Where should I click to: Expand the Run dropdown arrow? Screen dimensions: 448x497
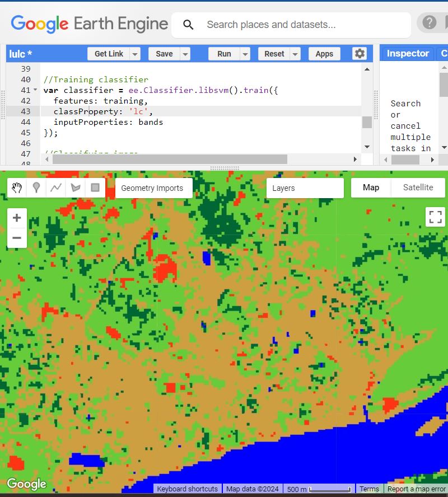click(245, 54)
